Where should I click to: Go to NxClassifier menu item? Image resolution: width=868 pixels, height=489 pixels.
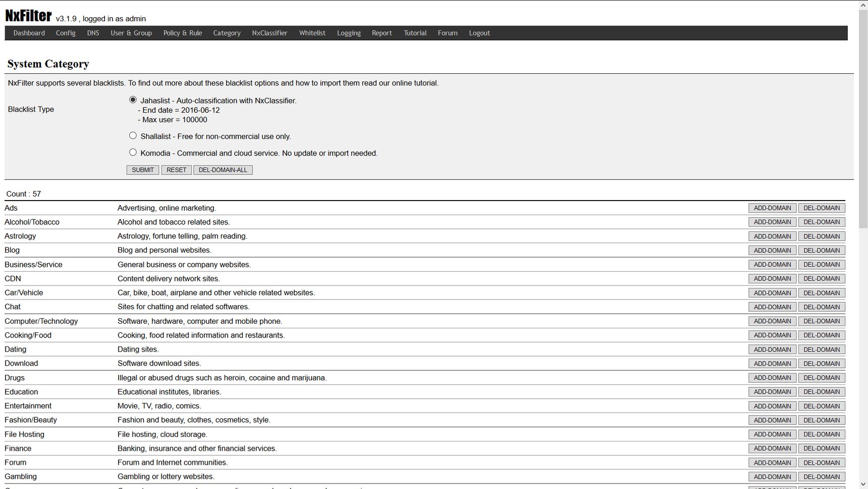click(269, 33)
